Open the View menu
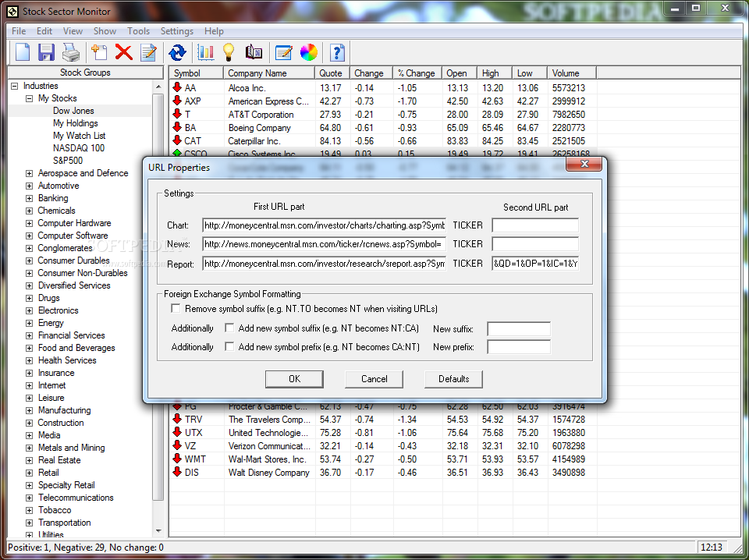This screenshot has width=749, height=560. point(73,31)
